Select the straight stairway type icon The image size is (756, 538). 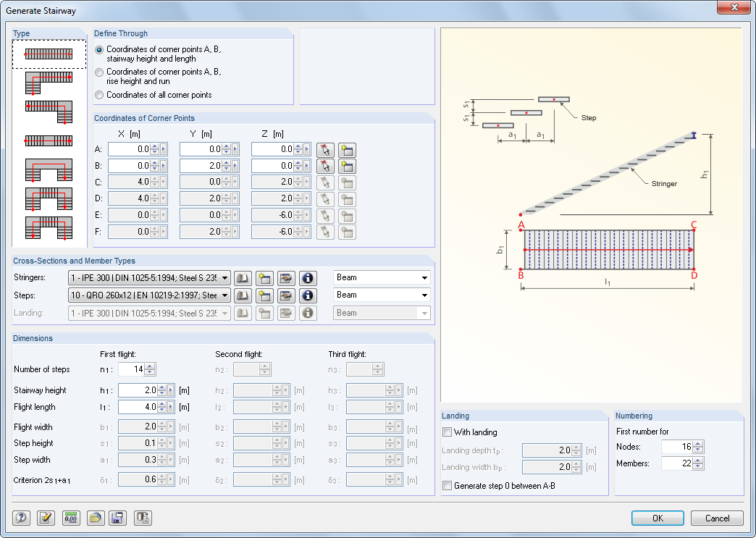coord(49,54)
